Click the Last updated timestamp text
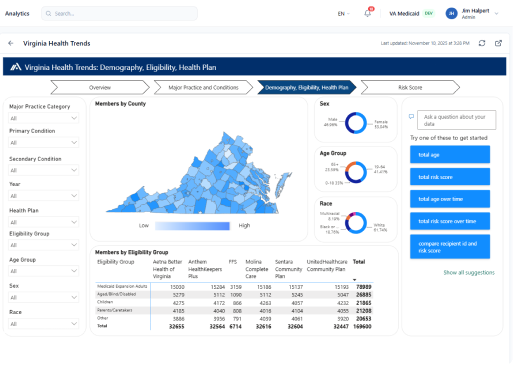513x366 pixels. (x=425, y=43)
